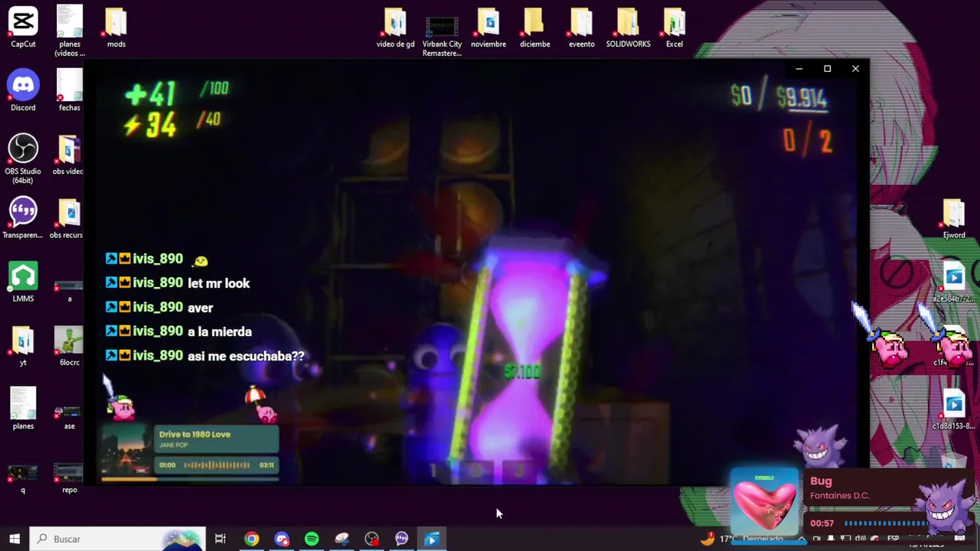Viewport: 980px width, 551px height.
Task: Close the video player window
Action: pyautogui.click(x=855, y=69)
